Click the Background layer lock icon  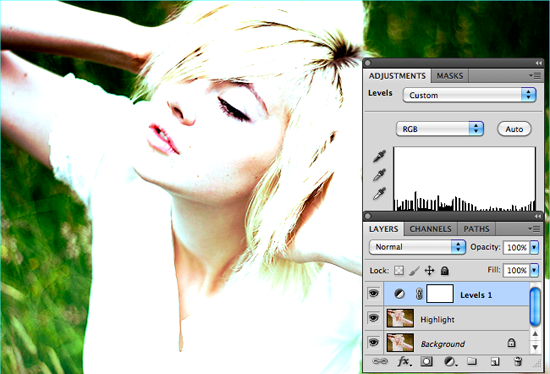(511, 342)
